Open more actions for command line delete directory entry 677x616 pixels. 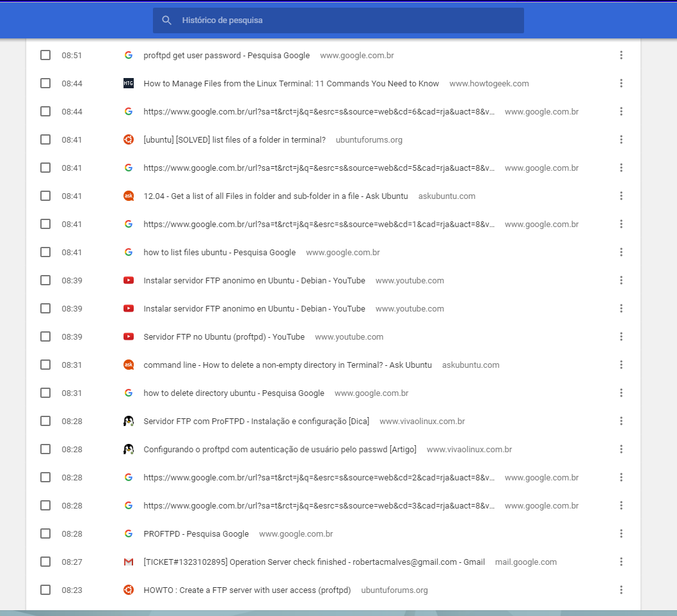621,365
